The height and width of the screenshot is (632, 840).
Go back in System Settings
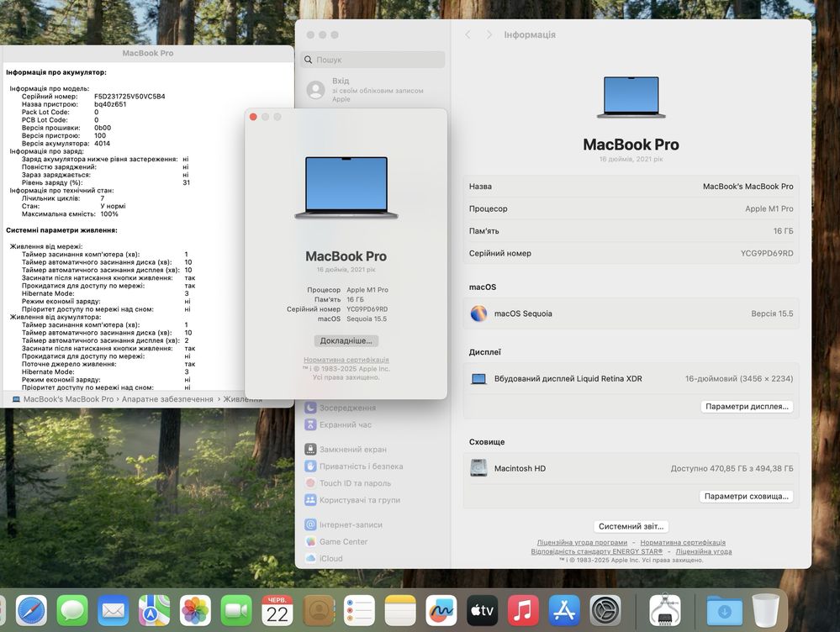tap(468, 34)
